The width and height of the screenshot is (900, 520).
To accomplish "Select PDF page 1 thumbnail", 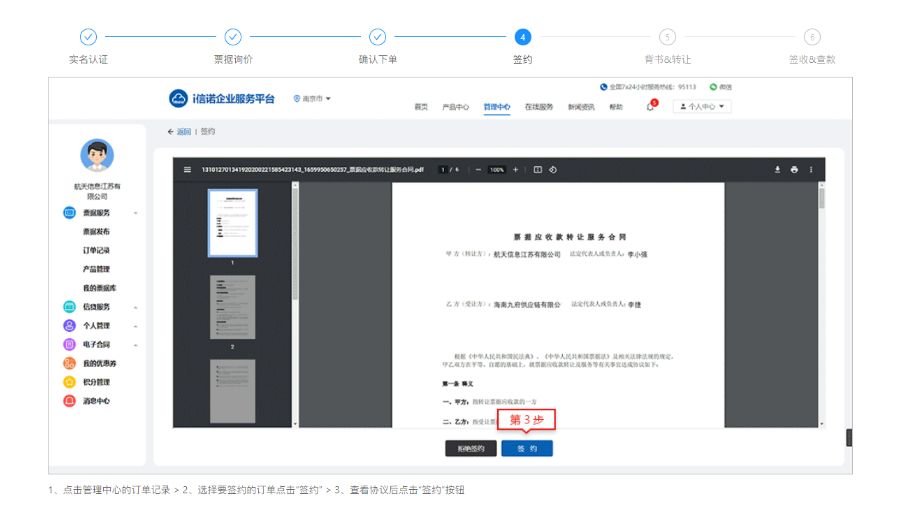I will [x=232, y=223].
